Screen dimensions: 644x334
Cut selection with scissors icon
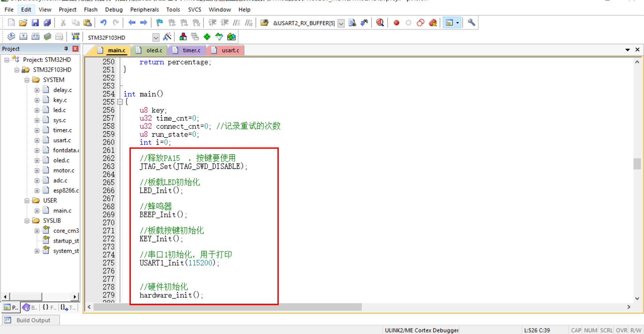(63, 23)
